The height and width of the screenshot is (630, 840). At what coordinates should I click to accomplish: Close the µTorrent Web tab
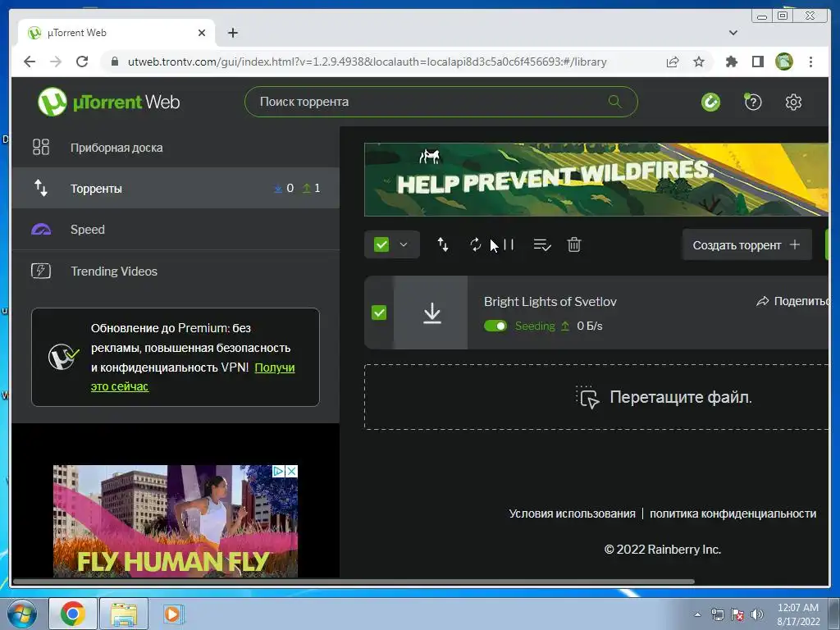tap(202, 33)
